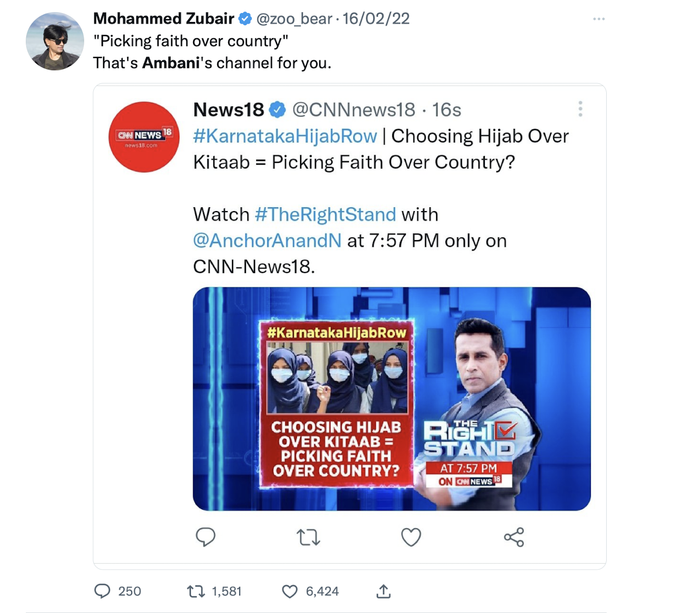Open vertical dots menu on News18 tweet
Screen dimensions: 700x613
tap(580, 109)
